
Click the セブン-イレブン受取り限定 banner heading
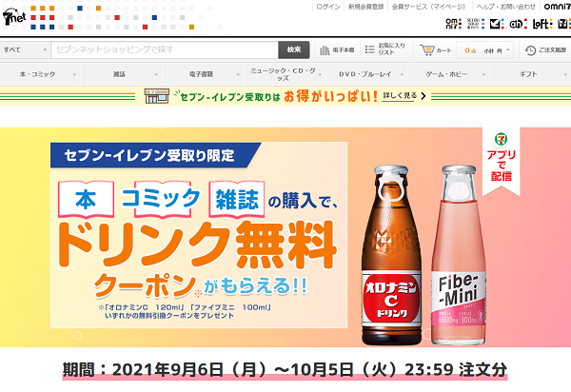tap(149, 155)
